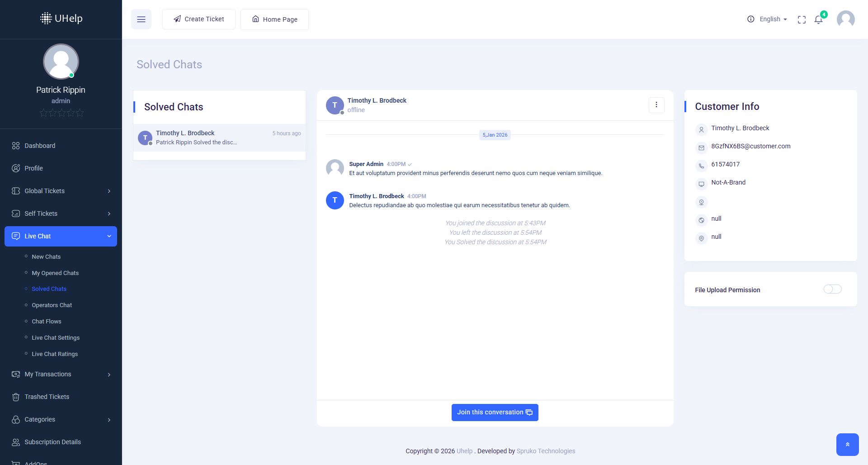Click the Join this conversation button
This screenshot has width=868, height=465.
tap(495, 413)
